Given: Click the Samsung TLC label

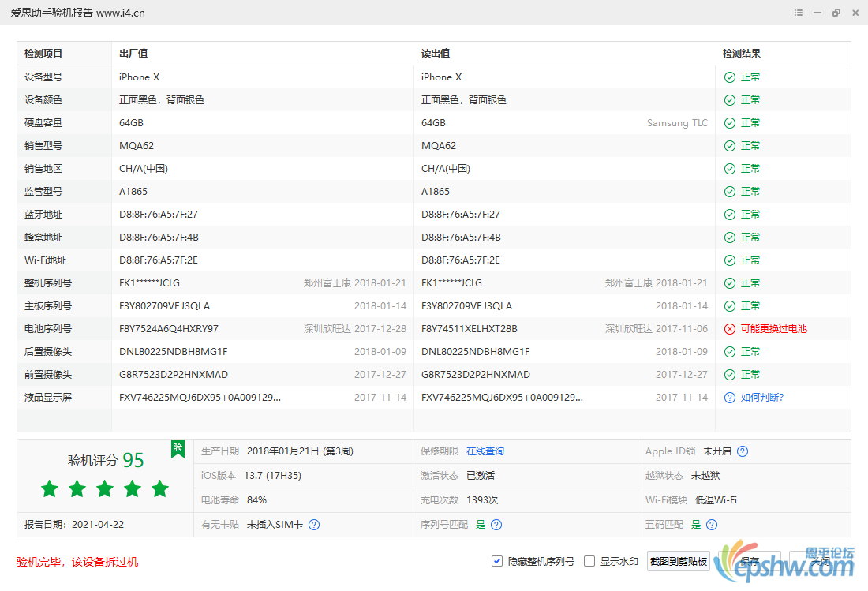Looking at the screenshot, I should pos(677,123).
